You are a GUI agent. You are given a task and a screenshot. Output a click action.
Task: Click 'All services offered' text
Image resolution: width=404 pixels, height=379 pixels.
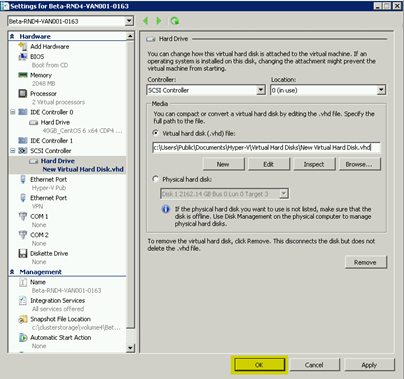click(x=58, y=309)
